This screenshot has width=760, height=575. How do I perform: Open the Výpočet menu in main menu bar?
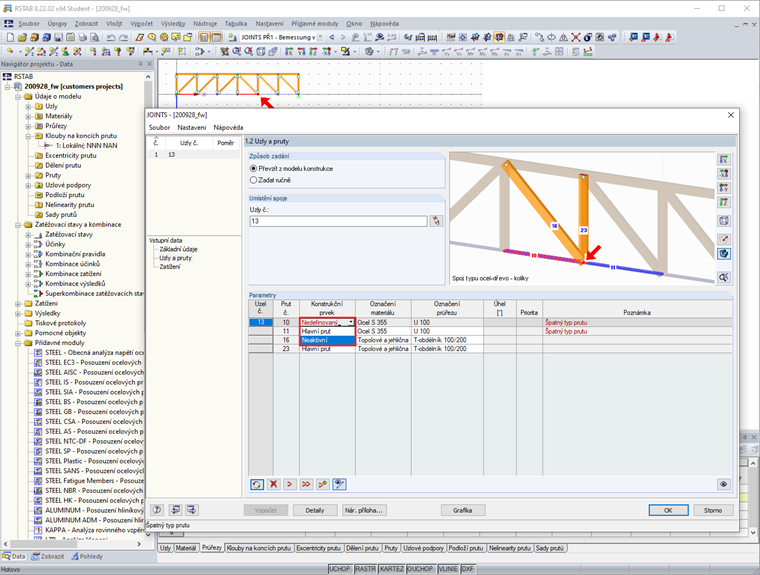point(141,23)
